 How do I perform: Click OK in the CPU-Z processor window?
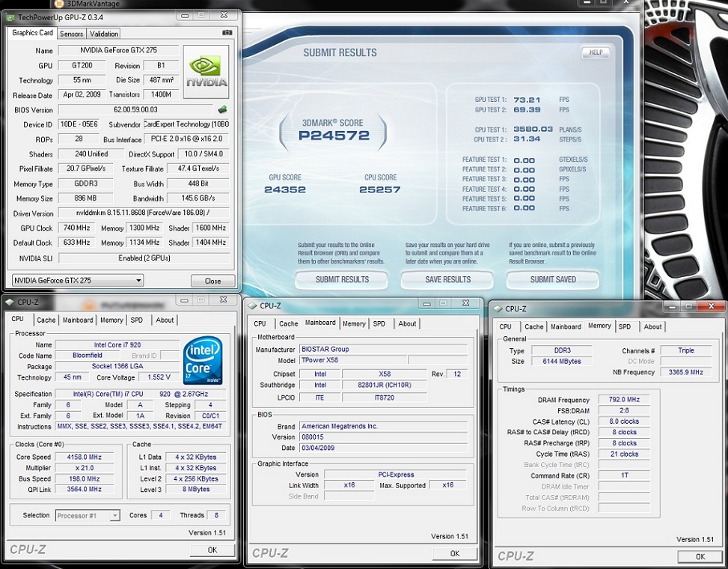click(x=212, y=550)
